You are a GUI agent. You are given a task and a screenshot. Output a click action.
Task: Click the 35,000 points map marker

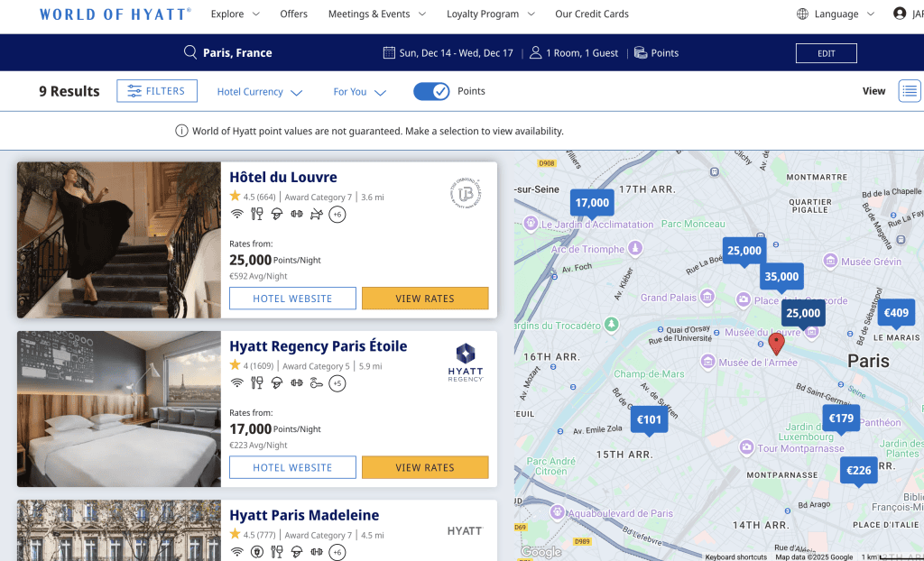pos(781,277)
